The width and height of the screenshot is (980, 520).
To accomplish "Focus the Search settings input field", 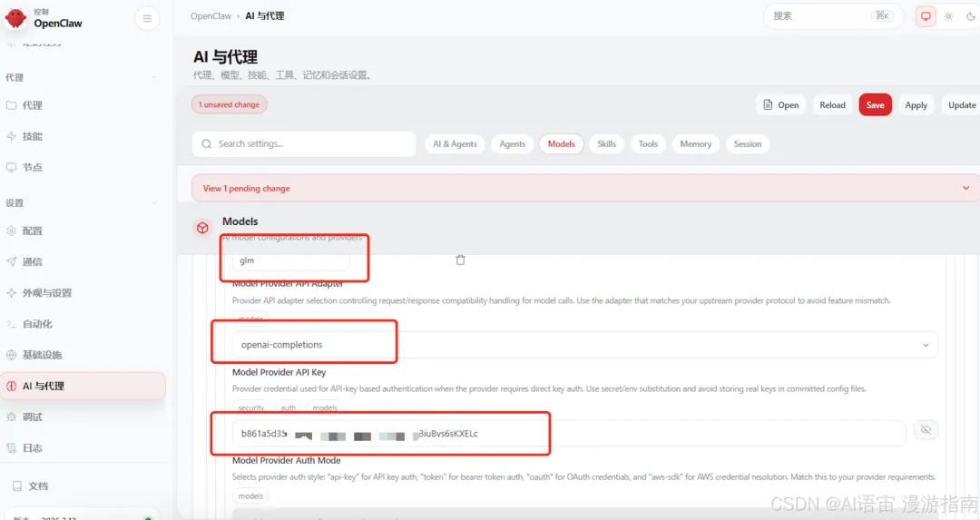I will point(304,143).
